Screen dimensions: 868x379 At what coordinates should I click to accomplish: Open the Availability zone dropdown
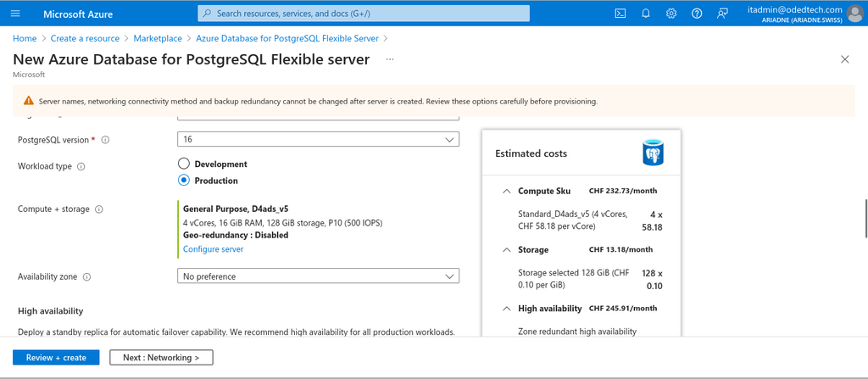(319, 276)
